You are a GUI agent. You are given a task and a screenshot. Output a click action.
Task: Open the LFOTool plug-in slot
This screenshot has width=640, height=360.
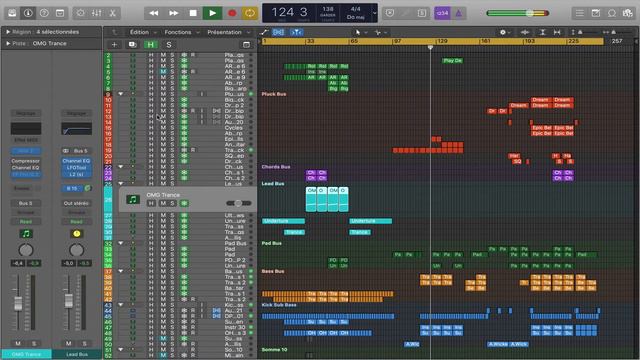click(x=76, y=168)
